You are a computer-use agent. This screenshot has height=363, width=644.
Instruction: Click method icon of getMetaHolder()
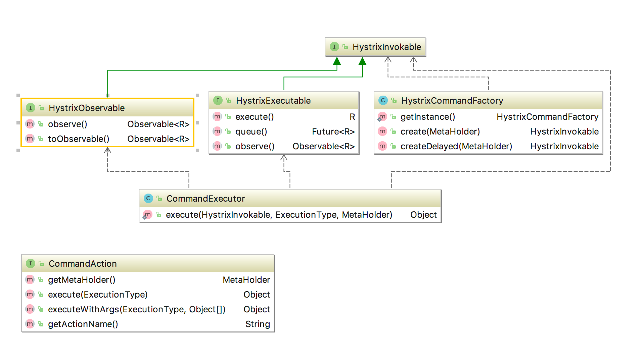[x=30, y=279]
